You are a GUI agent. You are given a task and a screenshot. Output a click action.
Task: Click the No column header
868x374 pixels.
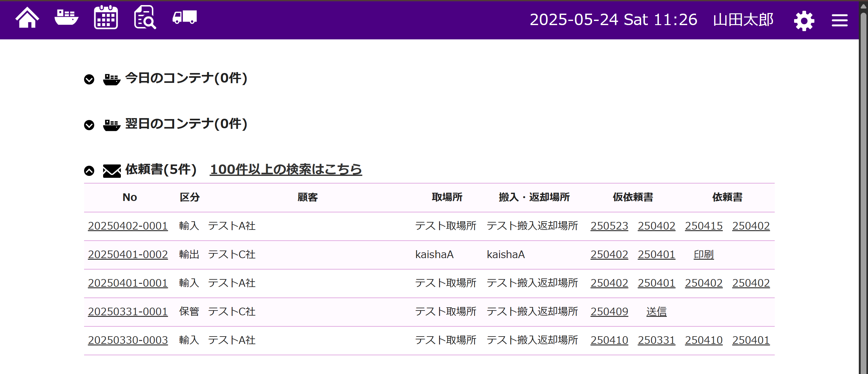point(130,197)
